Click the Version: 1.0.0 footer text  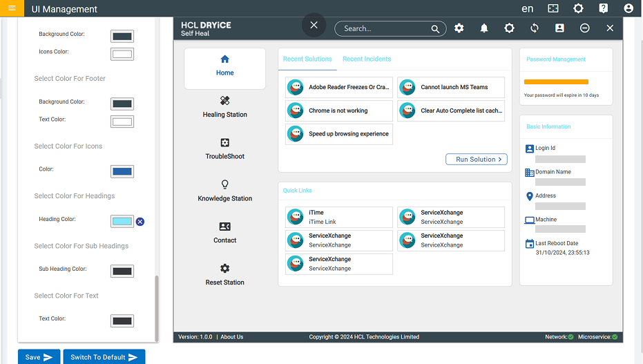coord(195,337)
